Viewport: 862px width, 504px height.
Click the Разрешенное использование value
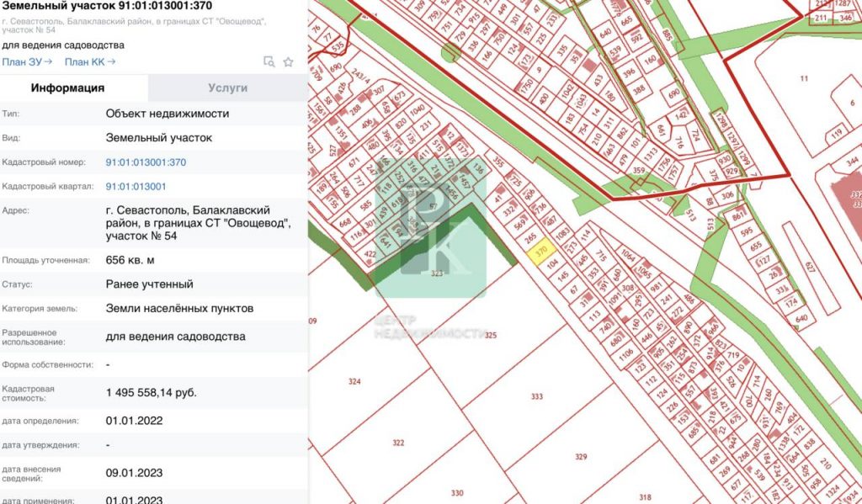pos(175,337)
